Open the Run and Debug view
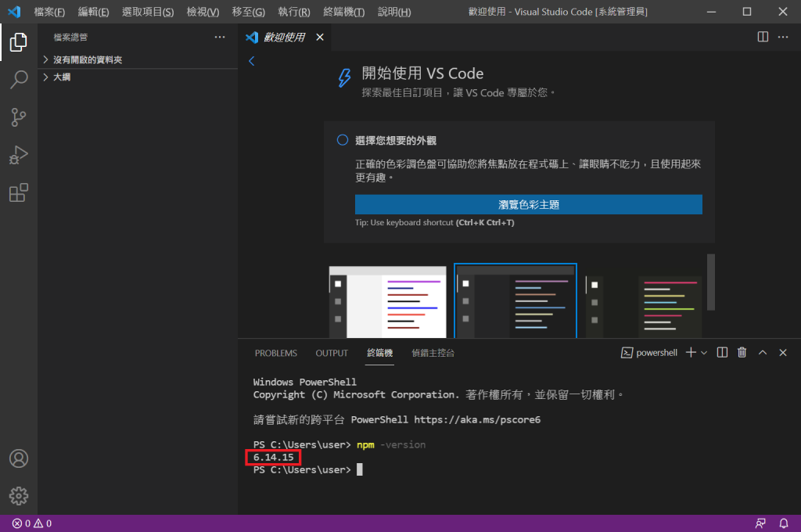Viewport: 801px width, 532px height. [19, 155]
